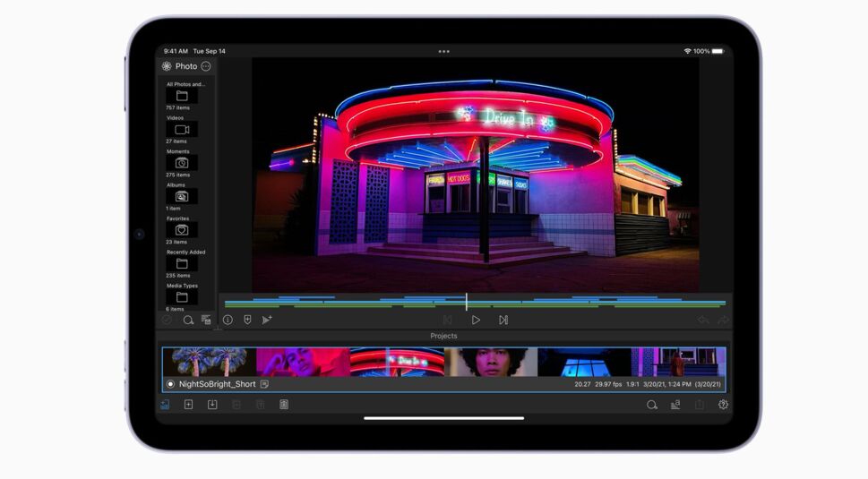Import a project using download icon
This screenshot has height=479, width=868.
tap(212, 405)
